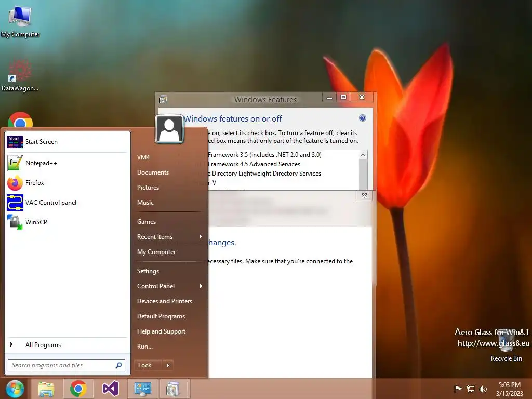The width and height of the screenshot is (532, 399).
Task: Open Visual Studio from the taskbar
Action: 110,389
